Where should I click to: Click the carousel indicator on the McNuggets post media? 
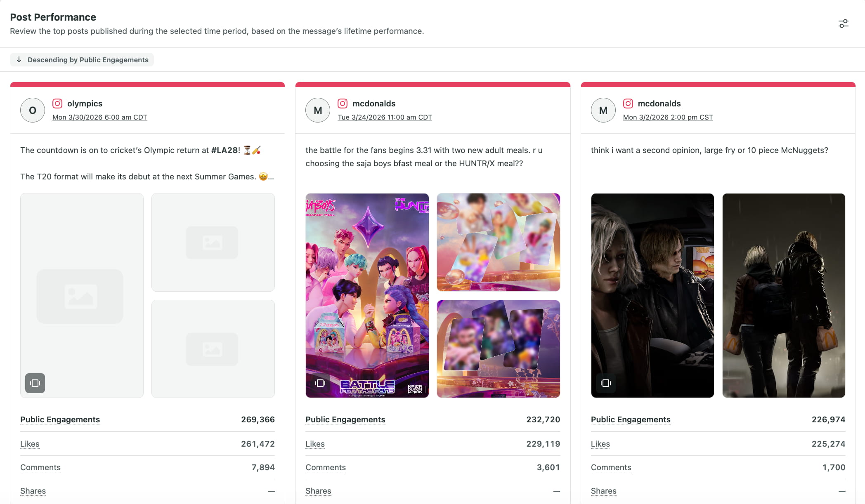[x=606, y=383]
